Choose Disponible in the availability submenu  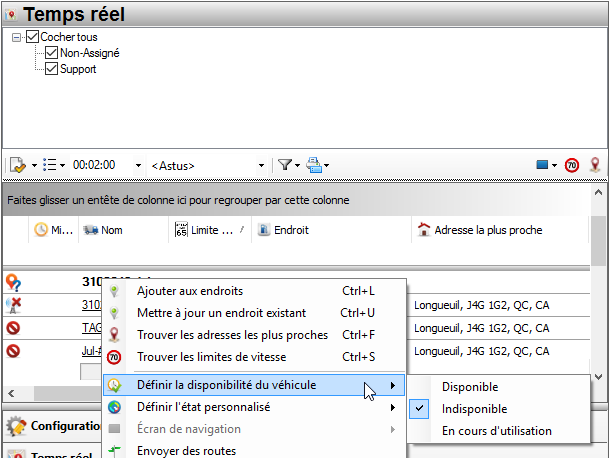[x=470, y=387]
